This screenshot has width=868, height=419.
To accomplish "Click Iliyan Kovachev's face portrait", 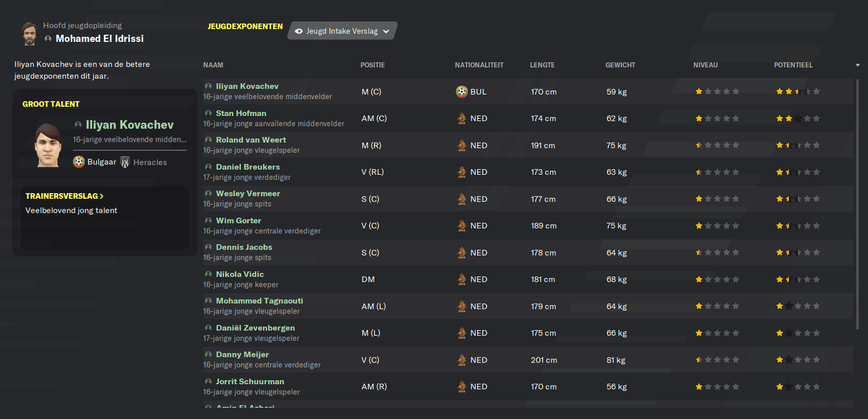I will pyautogui.click(x=49, y=145).
